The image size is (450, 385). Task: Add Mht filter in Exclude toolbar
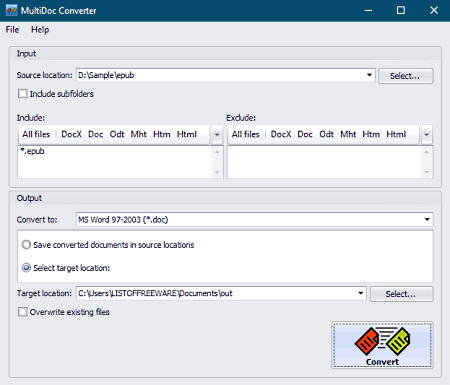coord(348,134)
